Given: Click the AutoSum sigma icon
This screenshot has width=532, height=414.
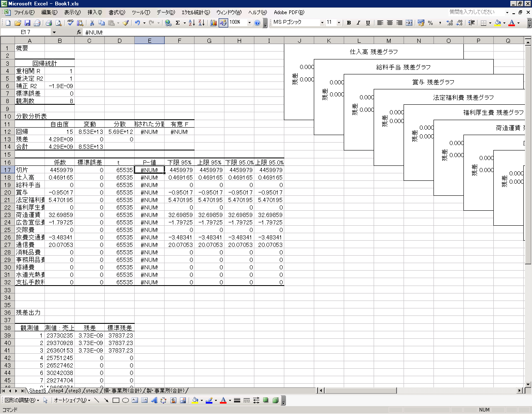Looking at the screenshot, I should coord(178,23).
